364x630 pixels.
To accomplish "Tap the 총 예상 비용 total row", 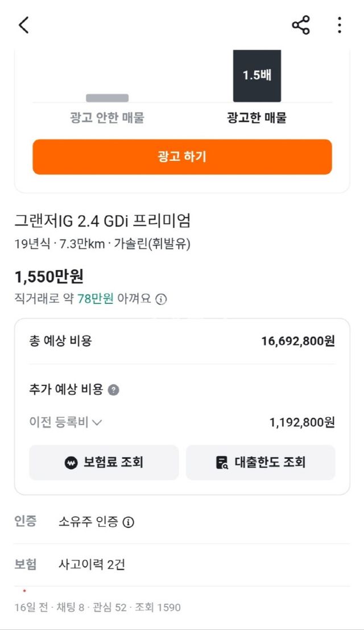I will tap(182, 341).
